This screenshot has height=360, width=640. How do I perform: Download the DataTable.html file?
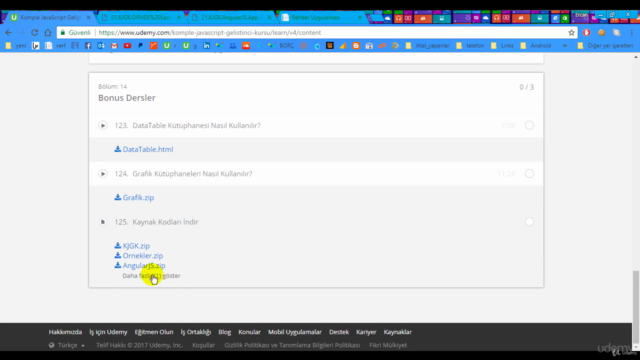pyautogui.click(x=148, y=149)
